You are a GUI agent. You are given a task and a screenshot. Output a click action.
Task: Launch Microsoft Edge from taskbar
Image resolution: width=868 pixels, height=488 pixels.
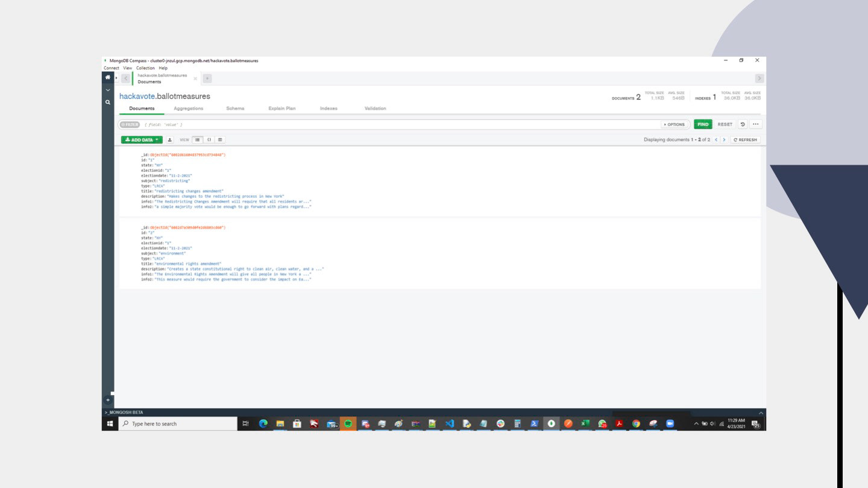[263, 424]
